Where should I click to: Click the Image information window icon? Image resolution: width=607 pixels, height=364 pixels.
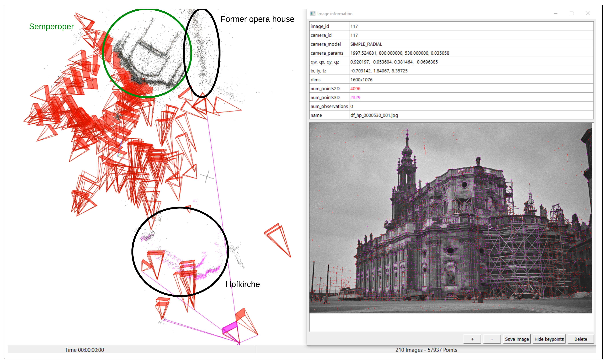312,13
